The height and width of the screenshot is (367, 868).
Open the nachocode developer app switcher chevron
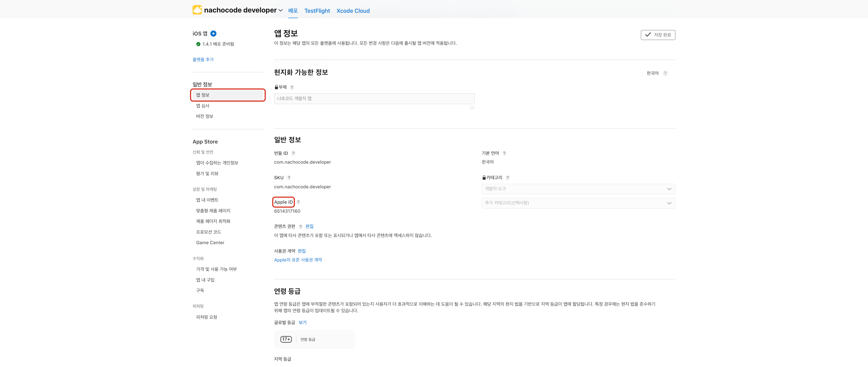[x=280, y=10]
